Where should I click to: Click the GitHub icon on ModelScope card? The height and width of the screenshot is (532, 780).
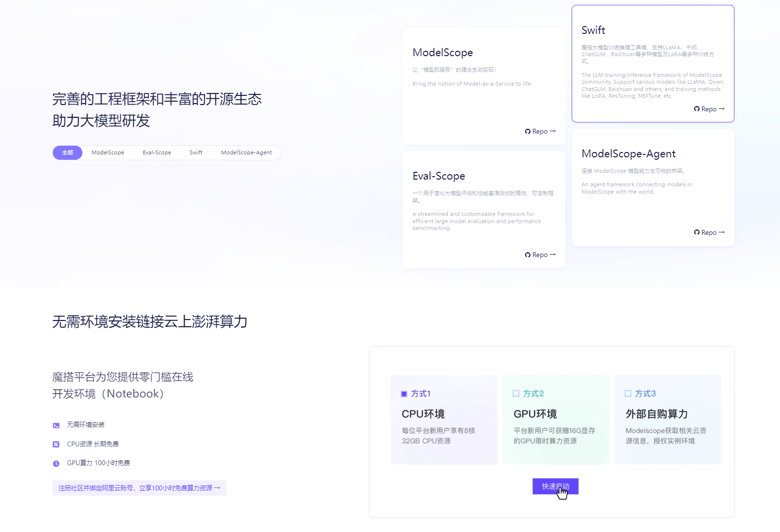(528, 132)
